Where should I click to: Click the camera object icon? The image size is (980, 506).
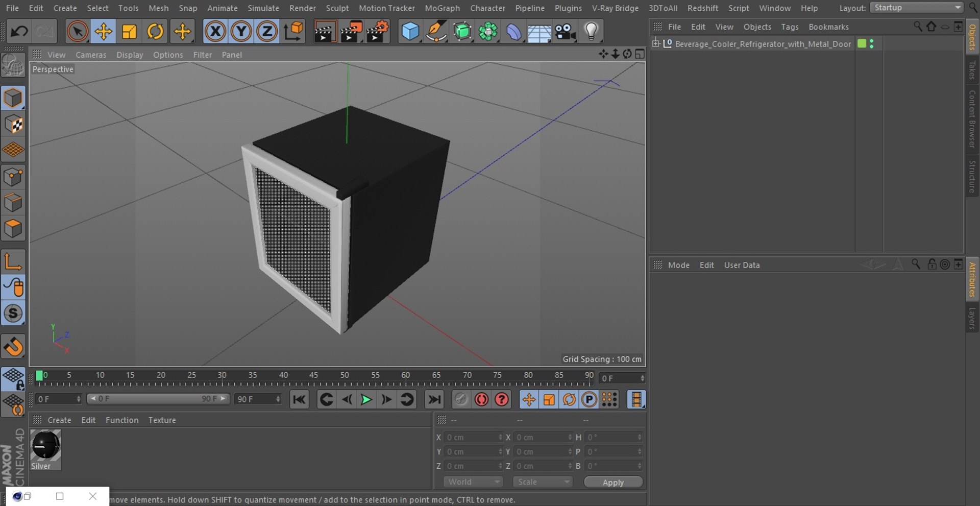tap(566, 32)
